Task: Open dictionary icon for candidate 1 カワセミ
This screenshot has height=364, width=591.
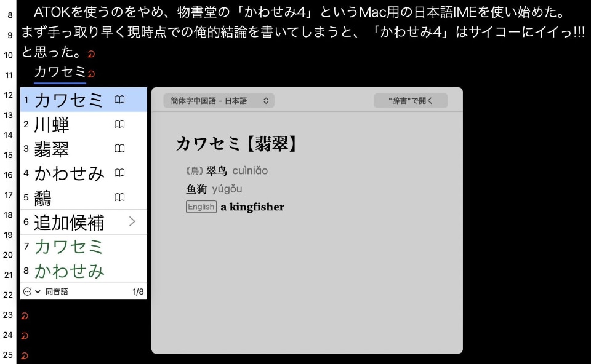Action: [x=119, y=100]
